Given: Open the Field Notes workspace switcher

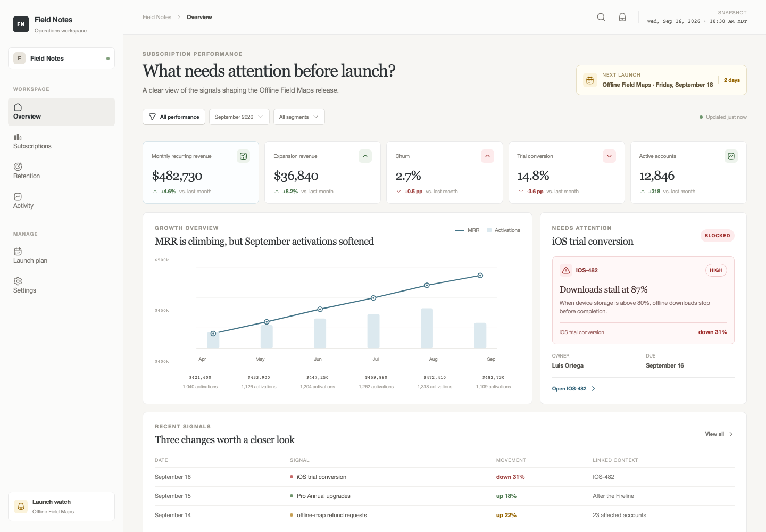Looking at the screenshot, I should tap(61, 59).
